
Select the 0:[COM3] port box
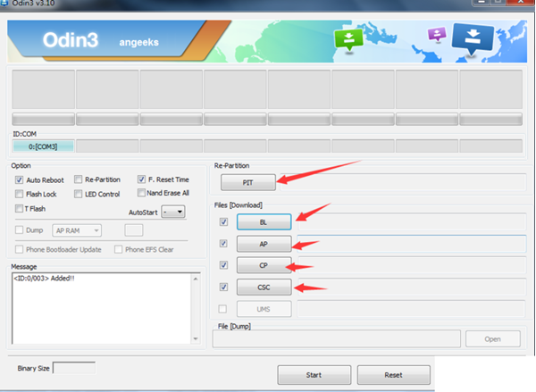coord(43,146)
